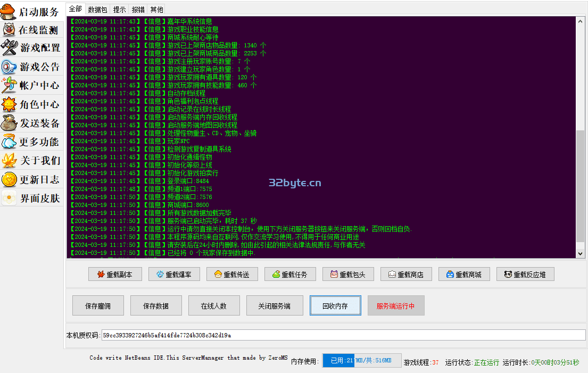View the 更新日志 update log
The height and width of the screenshot is (373, 588).
point(32,180)
